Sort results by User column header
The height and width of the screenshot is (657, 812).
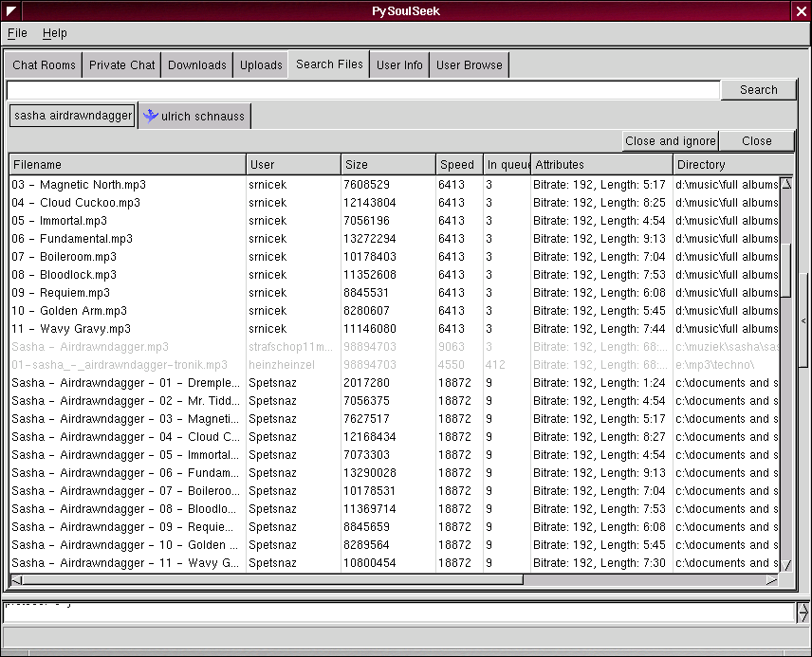(294, 165)
